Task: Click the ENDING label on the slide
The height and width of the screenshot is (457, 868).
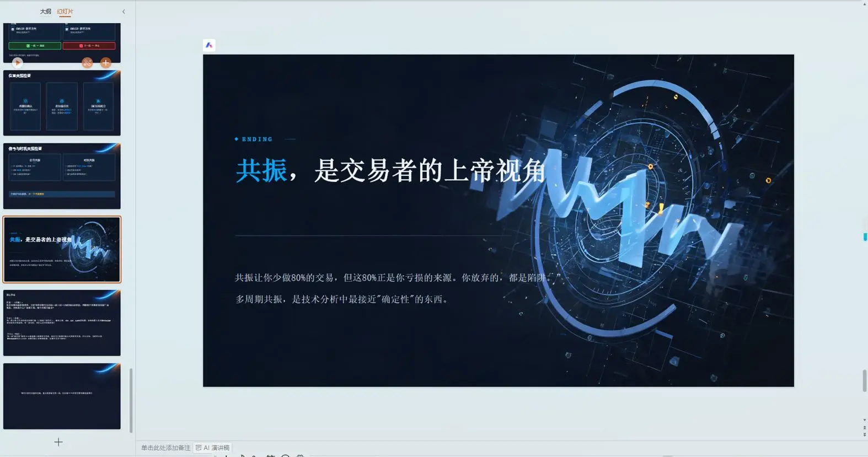Action: click(257, 139)
